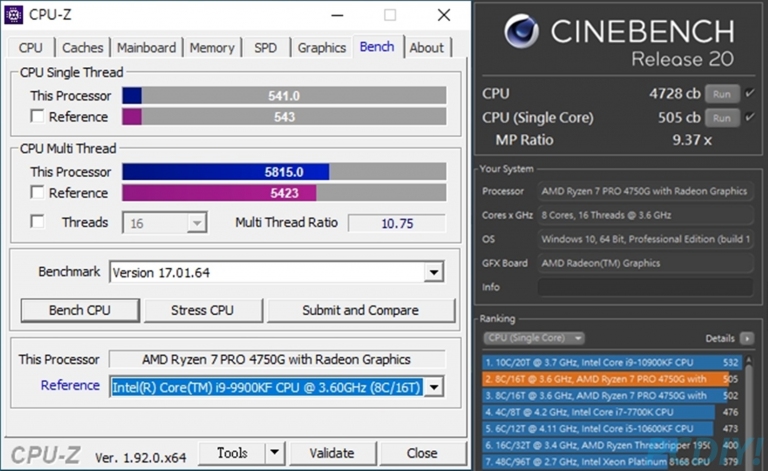
Task: Click the Ranking list scrollbar in Cinebench
Action: [x=749, y=411]
